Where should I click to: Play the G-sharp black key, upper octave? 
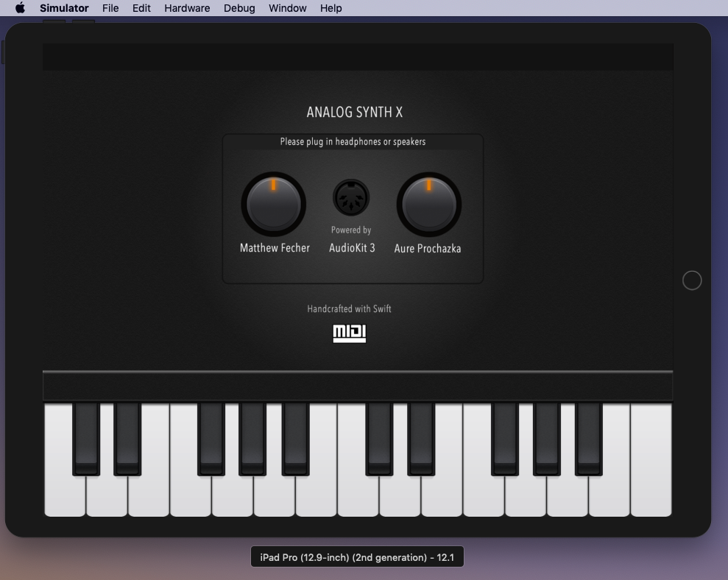pyautogui.click(x=546, y=439)
